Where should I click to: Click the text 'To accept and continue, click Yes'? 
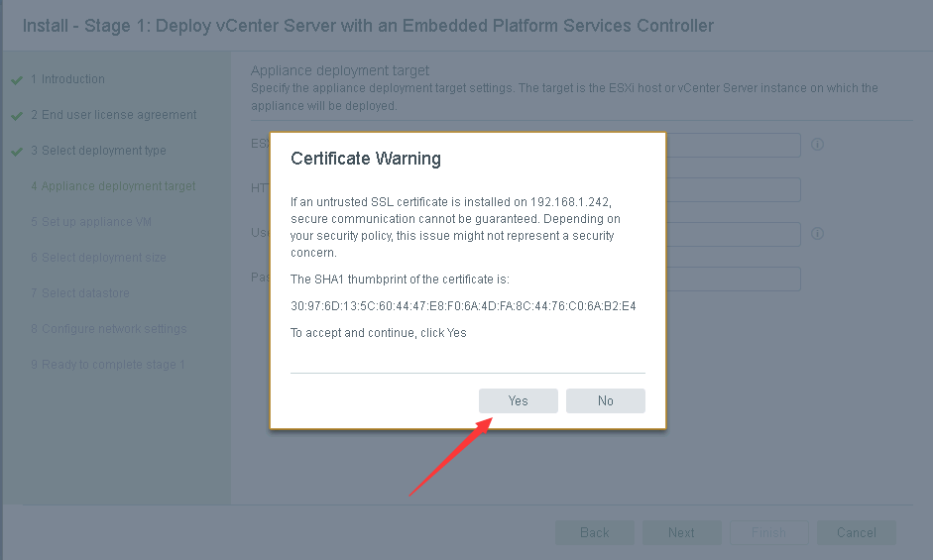(x=379, y=333)
